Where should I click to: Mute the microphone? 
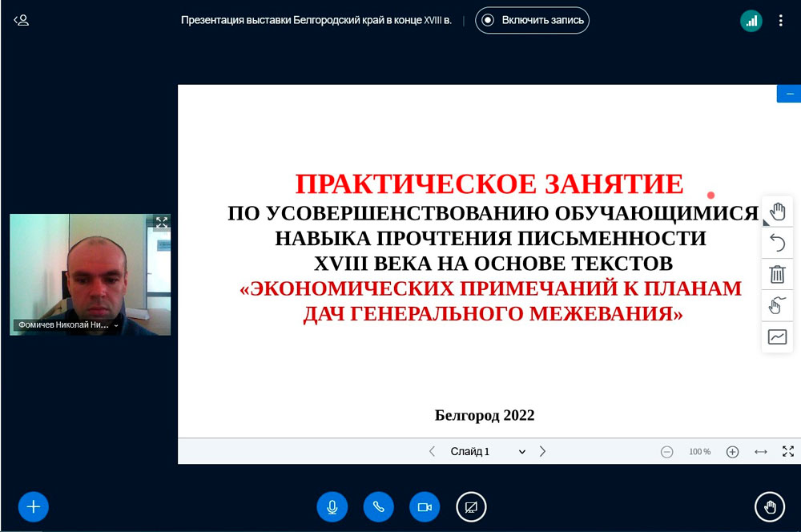[x=332, y=506]
